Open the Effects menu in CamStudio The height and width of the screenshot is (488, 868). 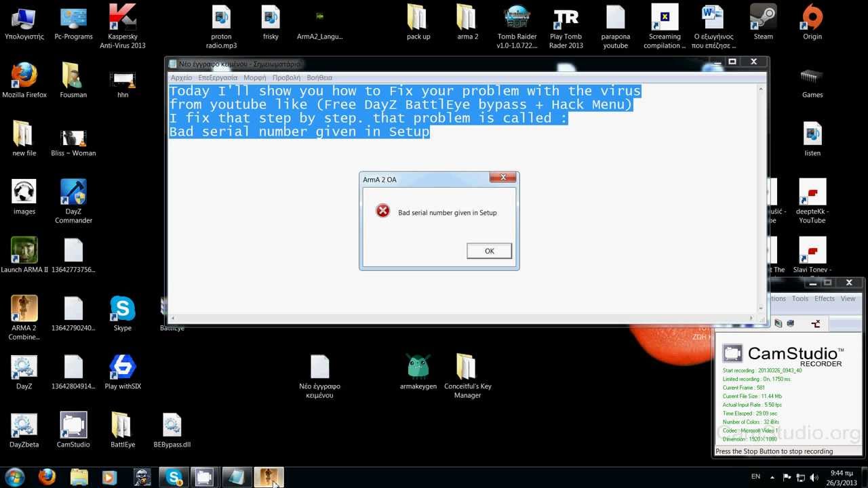pos(825,298)
